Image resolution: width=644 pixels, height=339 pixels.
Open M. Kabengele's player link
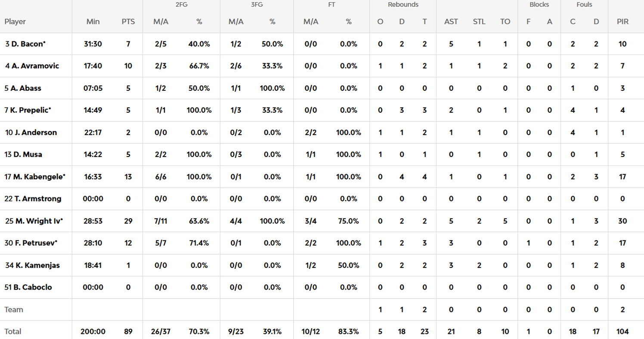(x=40, y=177)
